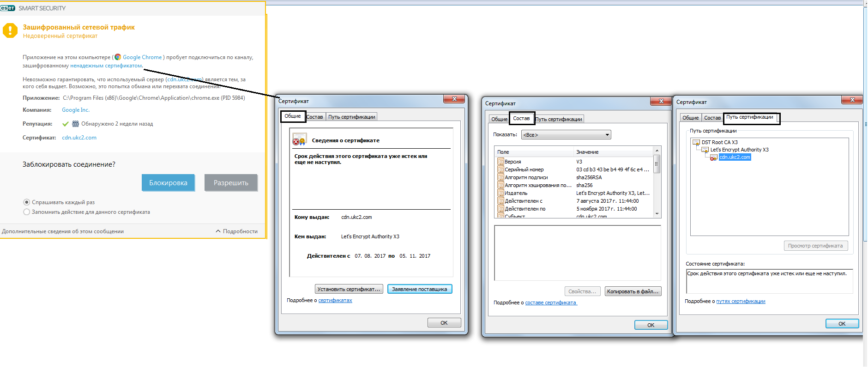
Task: Select Let's Encrypt Authority X3 tree node
Action: [740, 150]
